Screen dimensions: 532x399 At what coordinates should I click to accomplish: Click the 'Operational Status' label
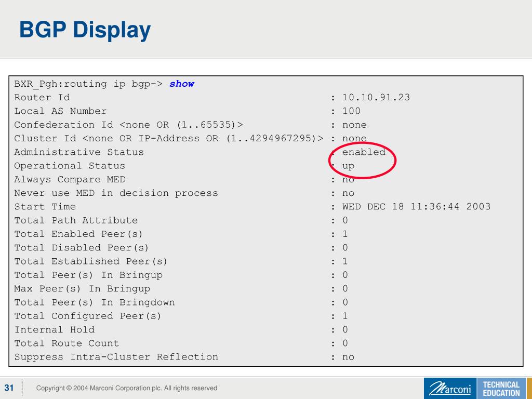click(70, 166)
